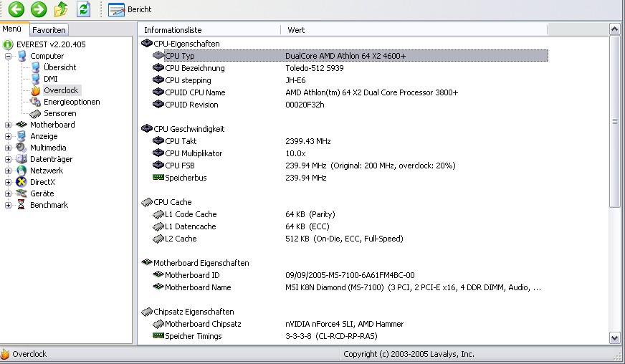Expand the Geräte tree node
This screenshot has height=364, width=625.
pyautogui.click(x=8, y=193)
